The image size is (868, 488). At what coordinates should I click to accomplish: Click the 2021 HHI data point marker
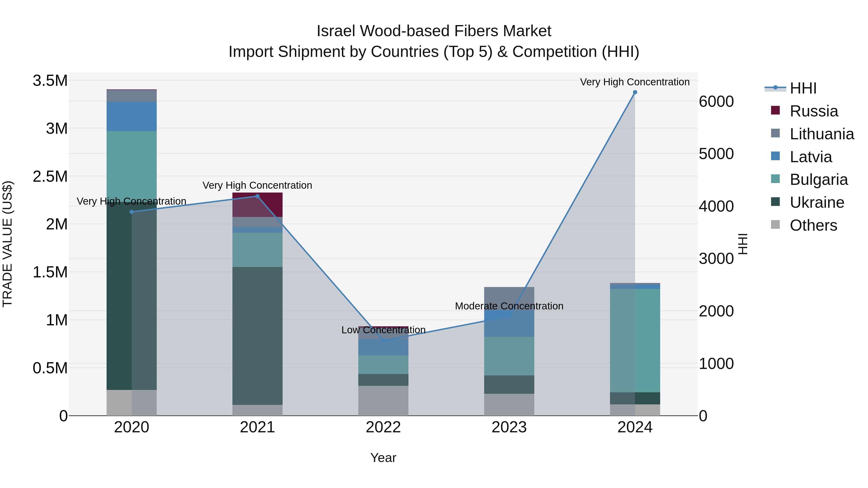258,196
